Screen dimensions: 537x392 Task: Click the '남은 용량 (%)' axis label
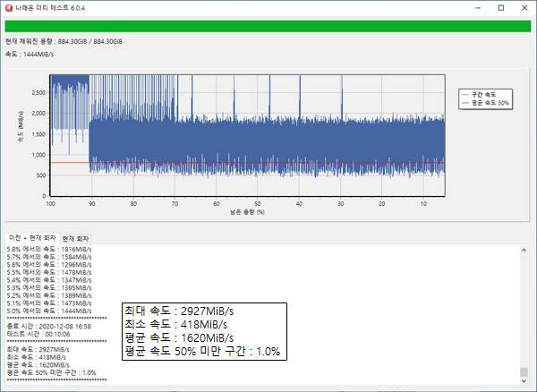[246, 213]
